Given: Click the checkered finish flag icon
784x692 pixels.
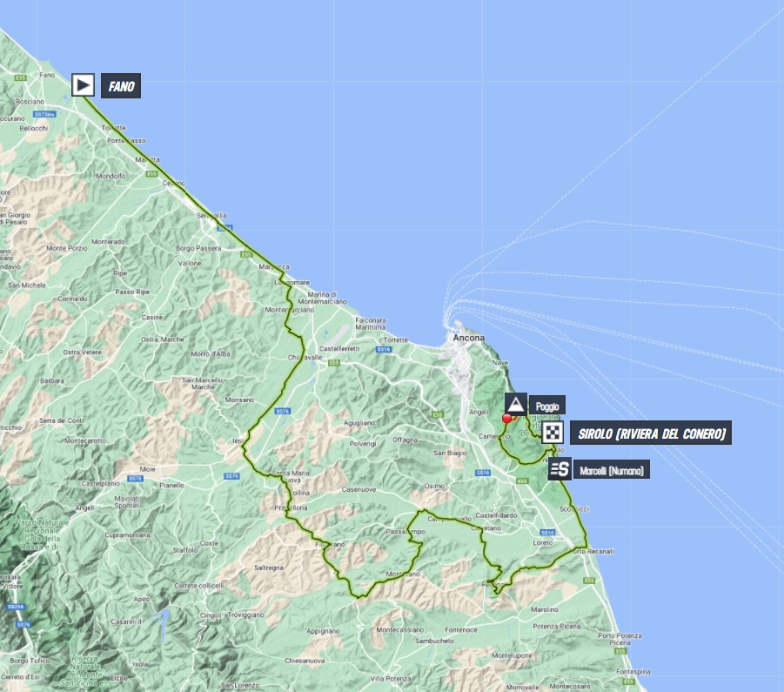Looking at the screenshot, I should [x=552, y=433].
